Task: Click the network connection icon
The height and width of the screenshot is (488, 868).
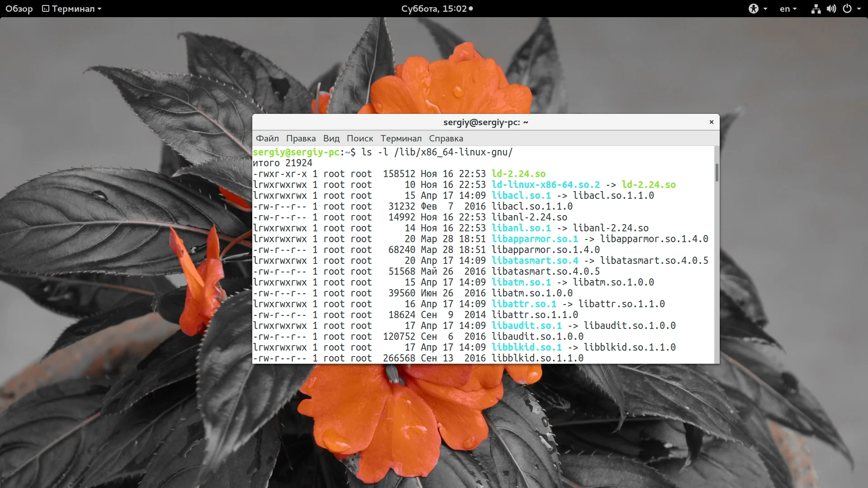Action: [816, 9]
